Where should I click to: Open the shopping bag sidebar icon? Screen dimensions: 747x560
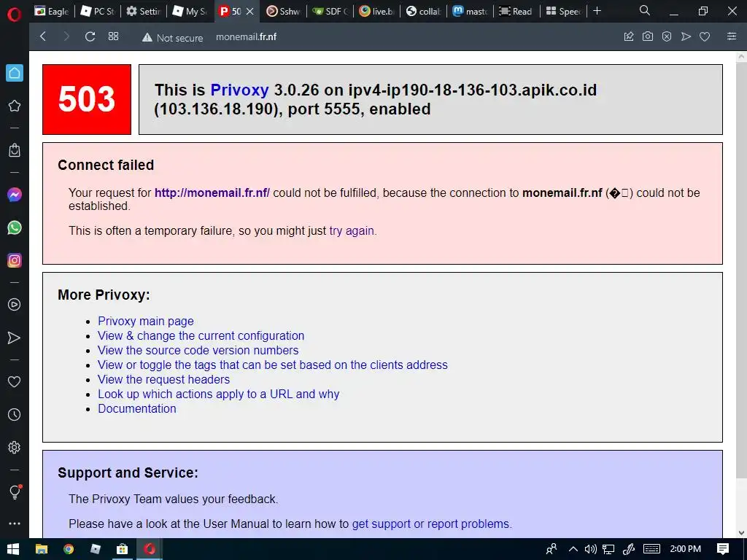click(15, 150)
